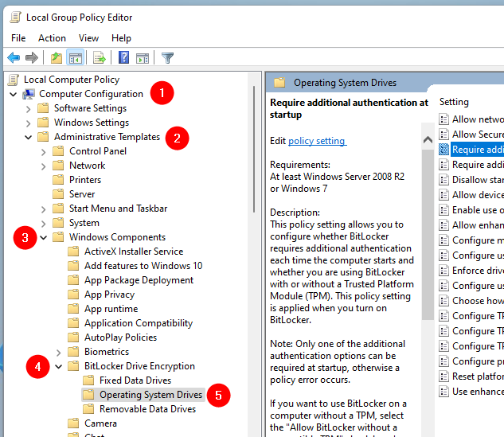Select AutoPlay Policies folder

(x=120, y=338)
